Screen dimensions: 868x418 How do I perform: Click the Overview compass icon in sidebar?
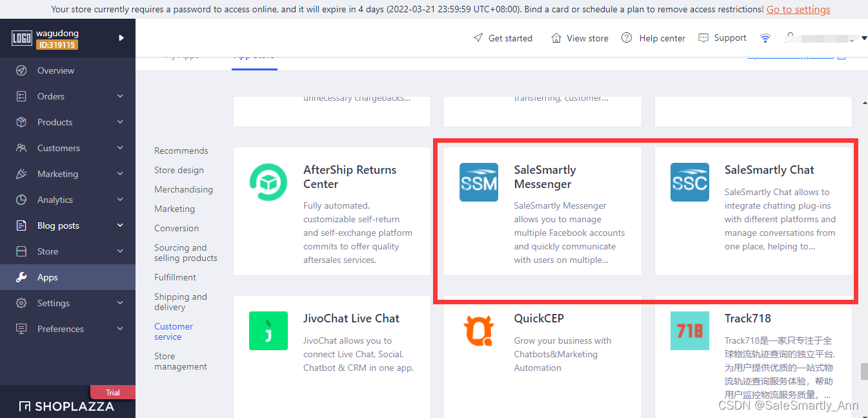point(21,70)
